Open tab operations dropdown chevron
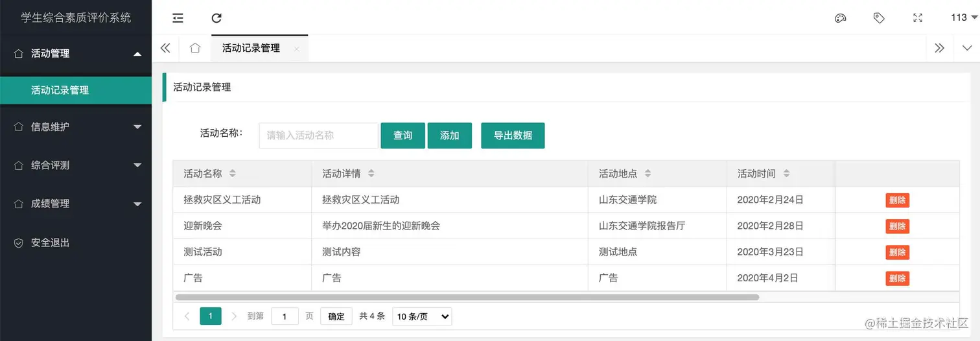 (x=967, y=48)
